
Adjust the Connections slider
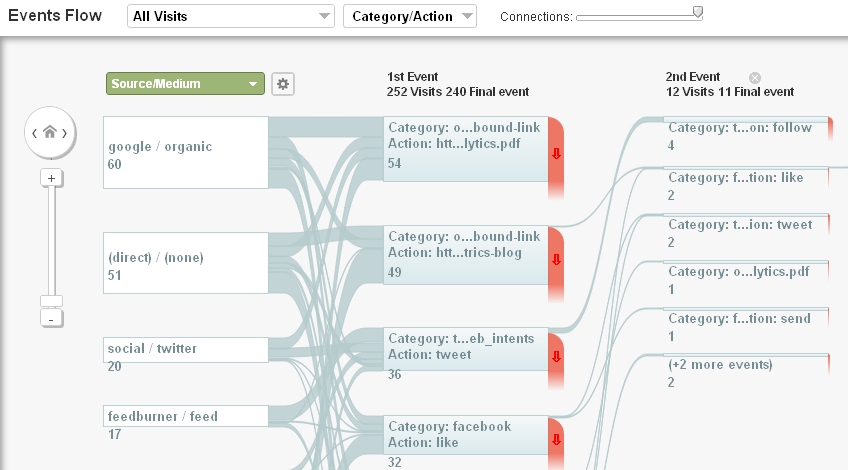point(698,13)
